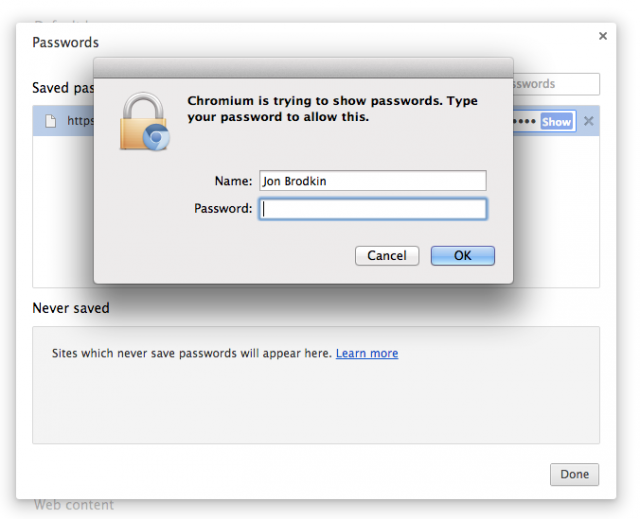The image size is (640, 519).
Task: Click into the Name field with Jon Brodkin
Action: [x=373, y=181]
